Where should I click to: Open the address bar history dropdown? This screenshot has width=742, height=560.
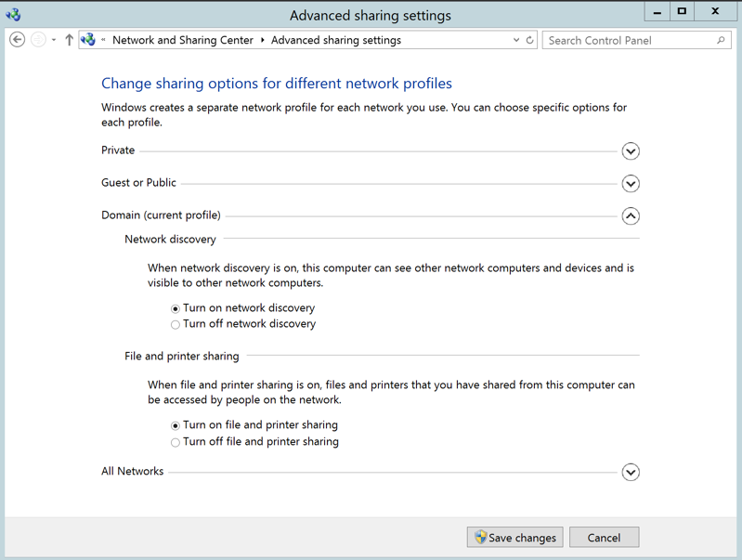tap(516, 40)
